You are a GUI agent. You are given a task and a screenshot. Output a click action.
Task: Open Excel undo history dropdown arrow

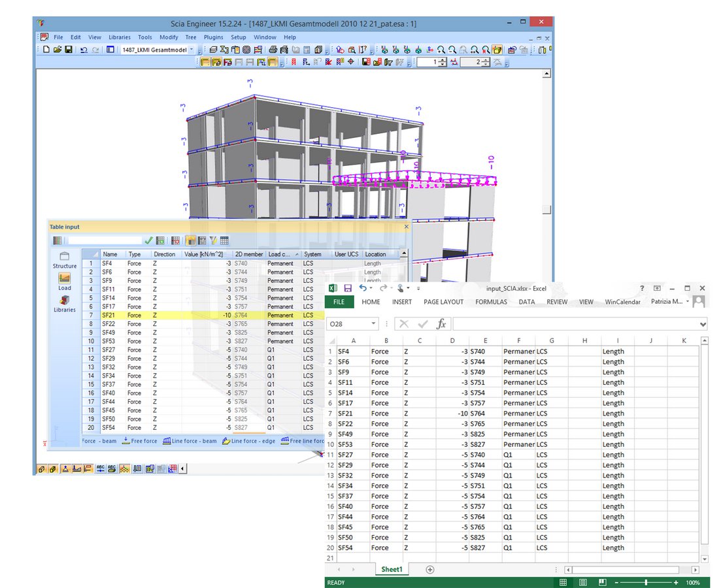click(x=371, y=288)
